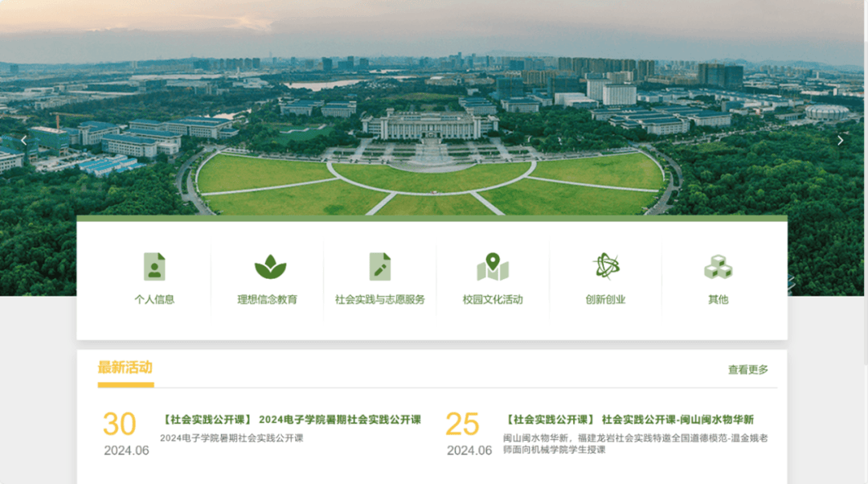
Task: Go to previous banner slide arrow
Action: point(24,141)
